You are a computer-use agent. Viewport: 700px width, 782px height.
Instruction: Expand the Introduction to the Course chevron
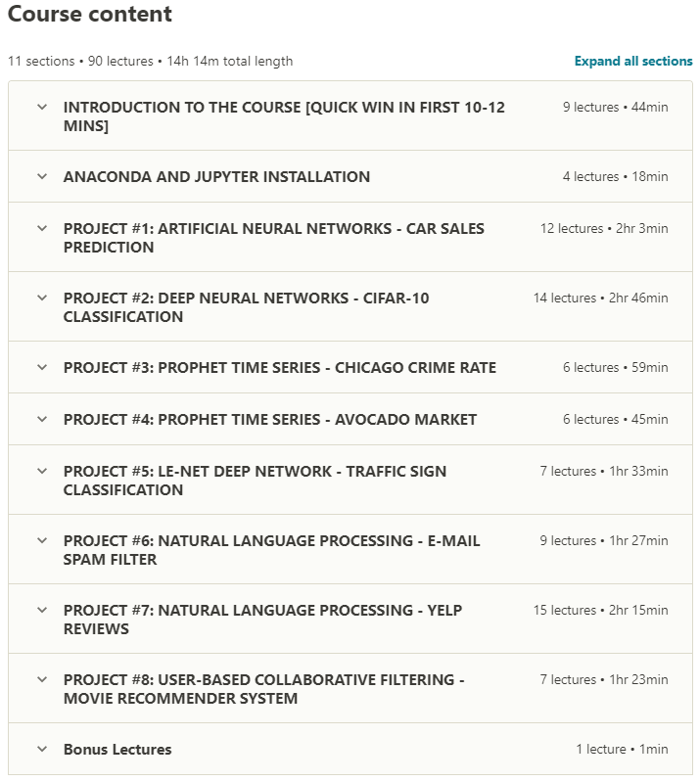point(42,107)
